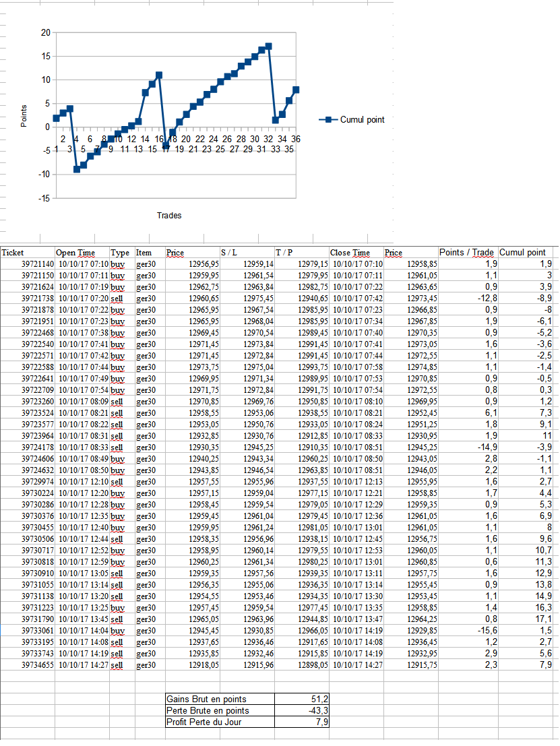560x746 pixels.
Task: Click the 'Gains Brut en points' label cell
Action: coord(220,700)
